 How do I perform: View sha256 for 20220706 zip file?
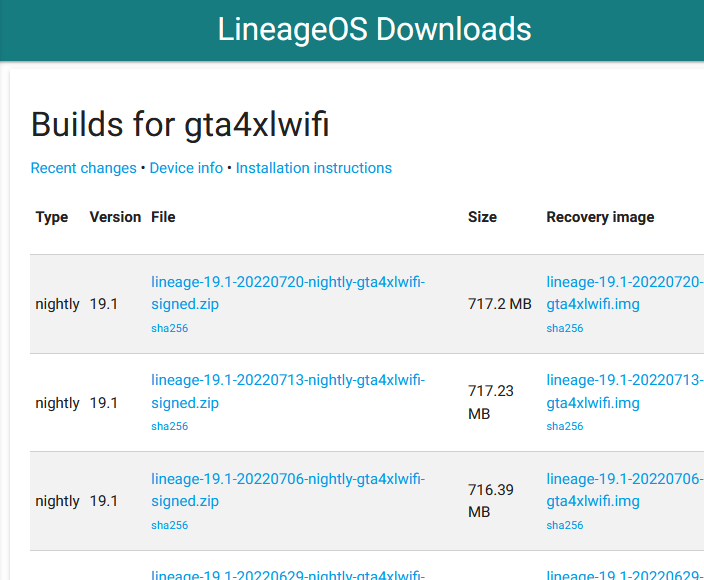170,525
